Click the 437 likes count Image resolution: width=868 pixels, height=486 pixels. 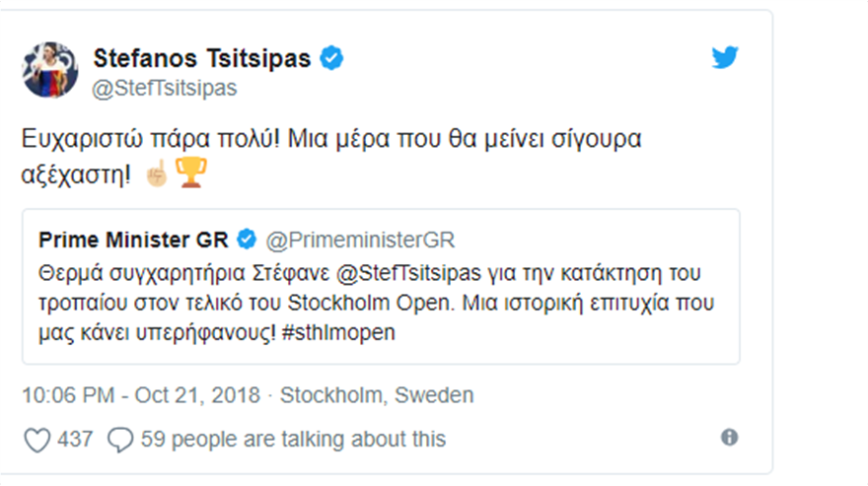pyautogui.click(x=75, y=440)
